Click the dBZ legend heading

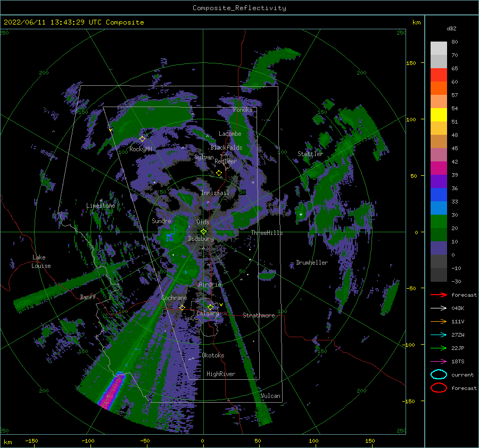[x=451, y=29]
